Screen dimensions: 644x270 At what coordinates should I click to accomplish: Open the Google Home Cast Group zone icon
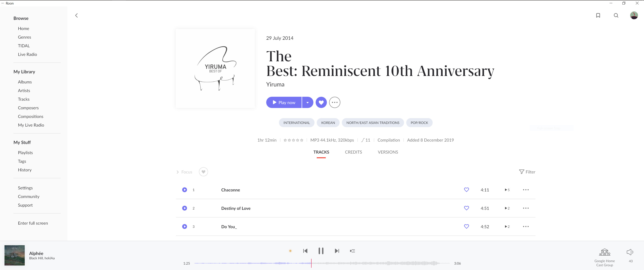click(604, 252)
